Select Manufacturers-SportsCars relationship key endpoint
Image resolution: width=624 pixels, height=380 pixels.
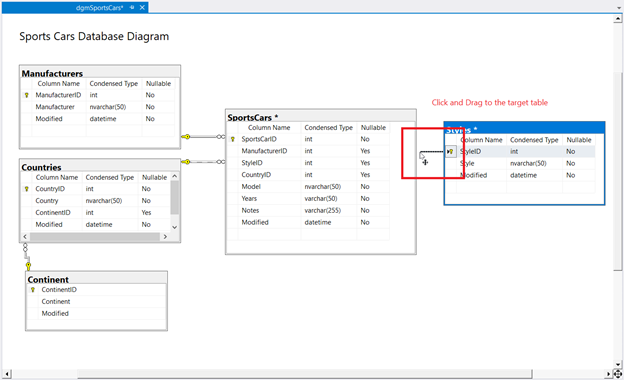[x=186, y=137]
